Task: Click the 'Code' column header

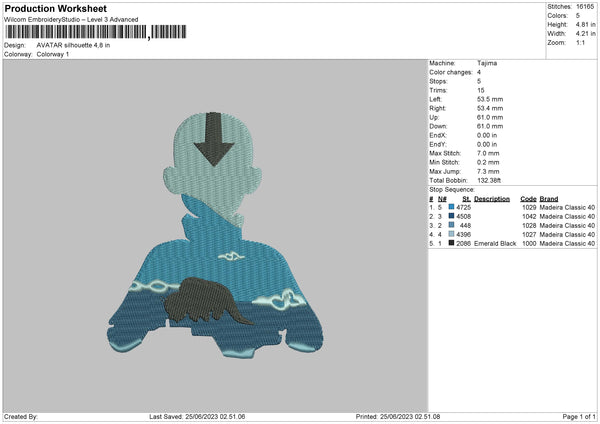Action: (528, 199)
